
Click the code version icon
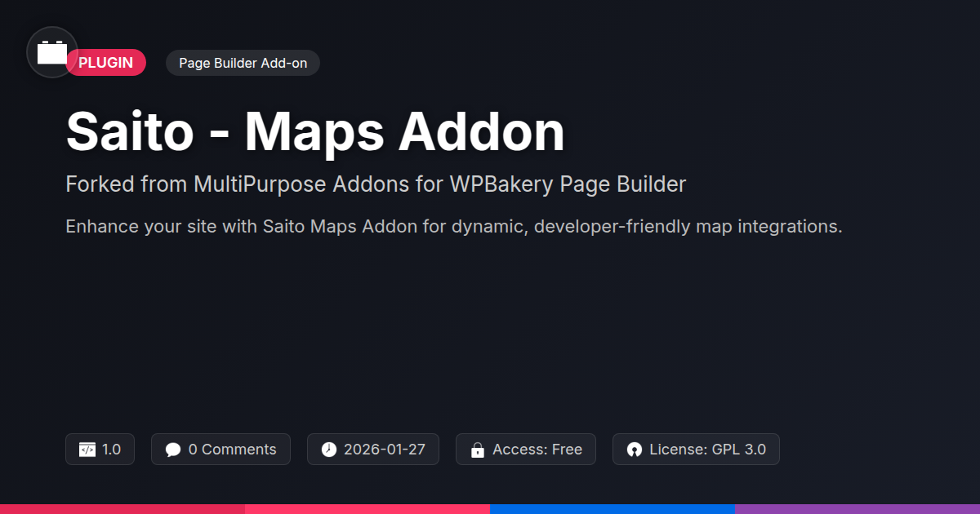[x=87, y=450]
